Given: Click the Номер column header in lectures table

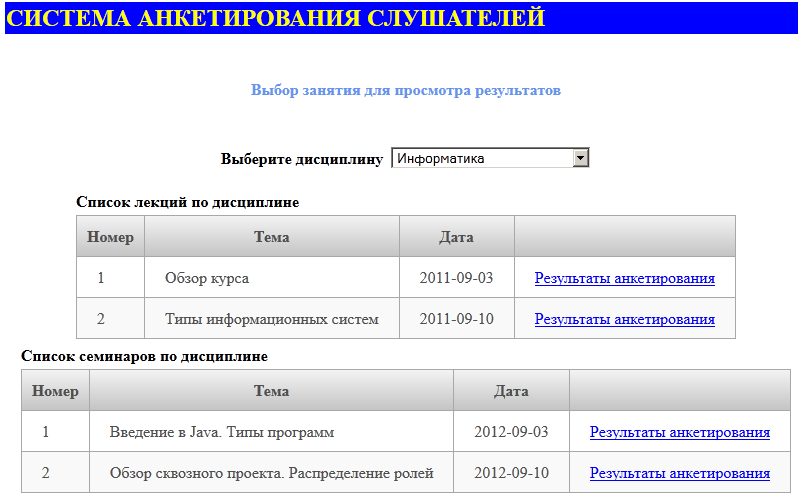Looking at the screenshot, I should tap(110, 237).
